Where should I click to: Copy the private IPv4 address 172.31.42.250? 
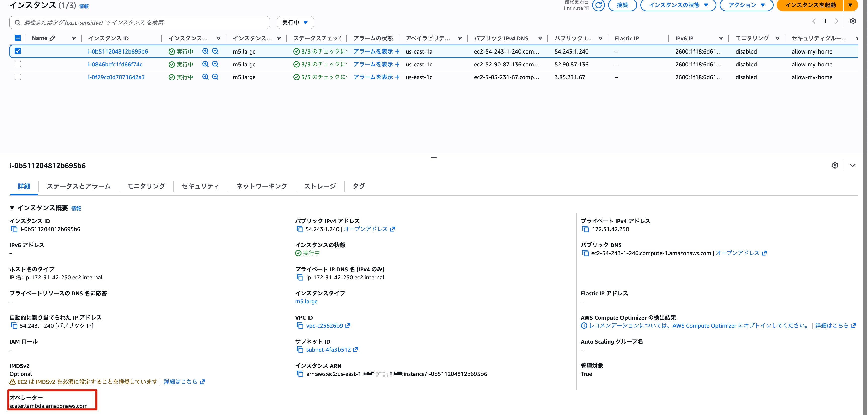click(585, 229)
